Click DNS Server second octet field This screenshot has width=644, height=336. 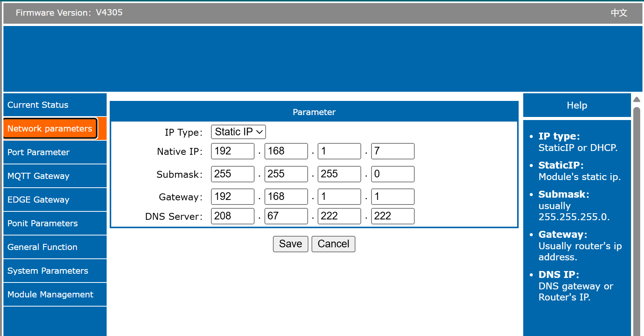click(286, 216)
